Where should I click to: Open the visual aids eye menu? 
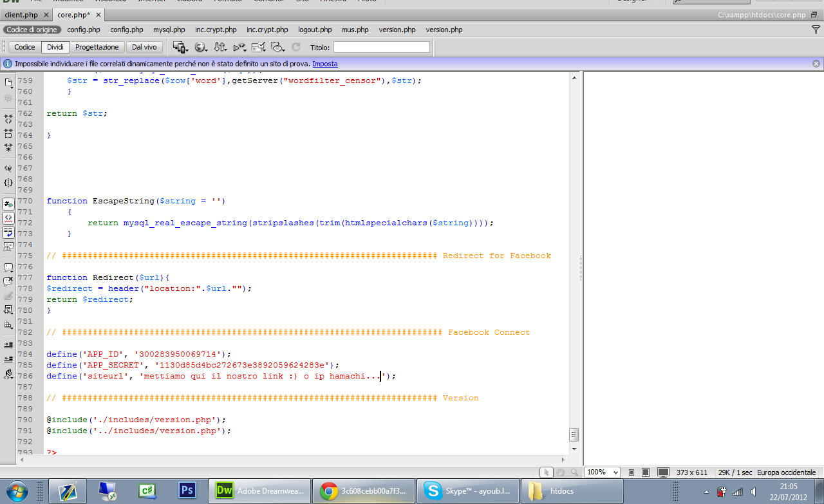(278, 47)
